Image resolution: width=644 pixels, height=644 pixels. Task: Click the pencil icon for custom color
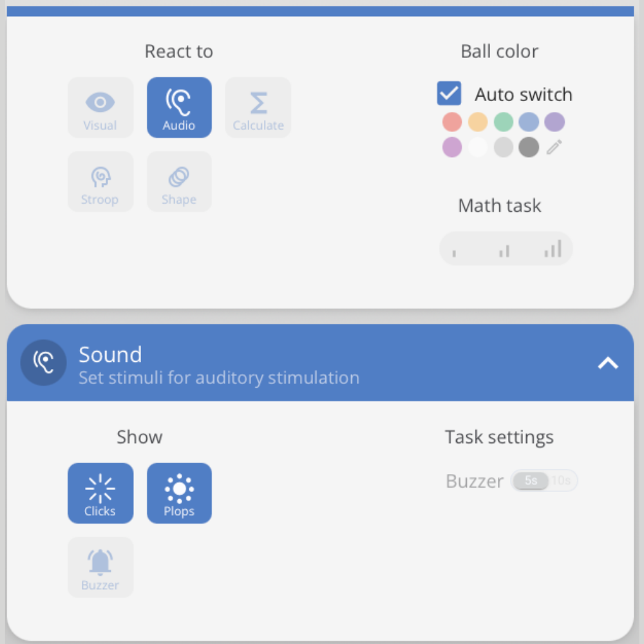tap(554, 147)
